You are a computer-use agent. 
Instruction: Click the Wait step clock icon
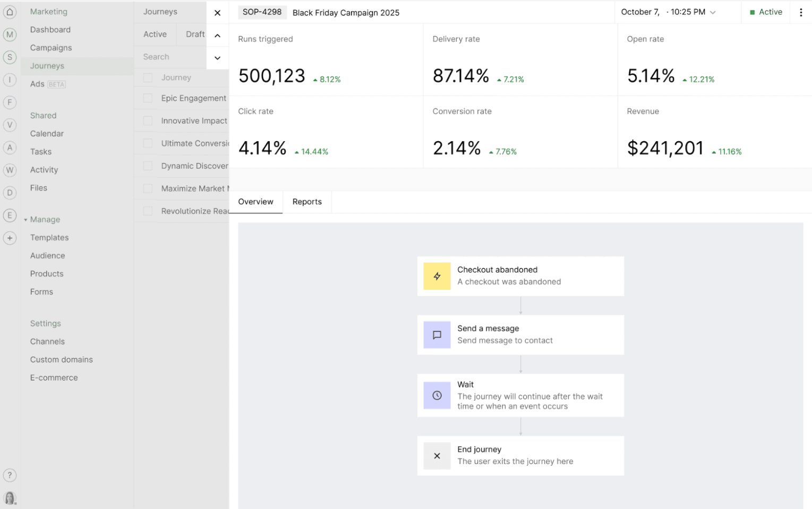click(437, 395)
